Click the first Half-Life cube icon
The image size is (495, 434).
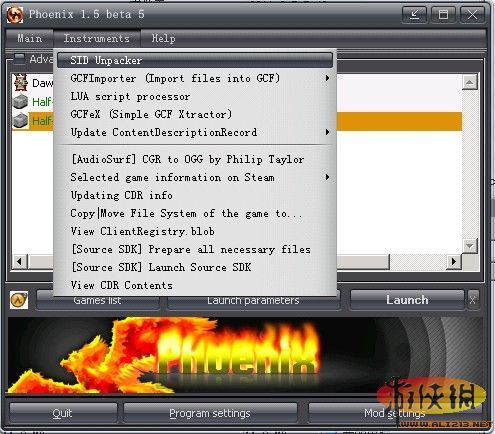click(x=20, y=101)
